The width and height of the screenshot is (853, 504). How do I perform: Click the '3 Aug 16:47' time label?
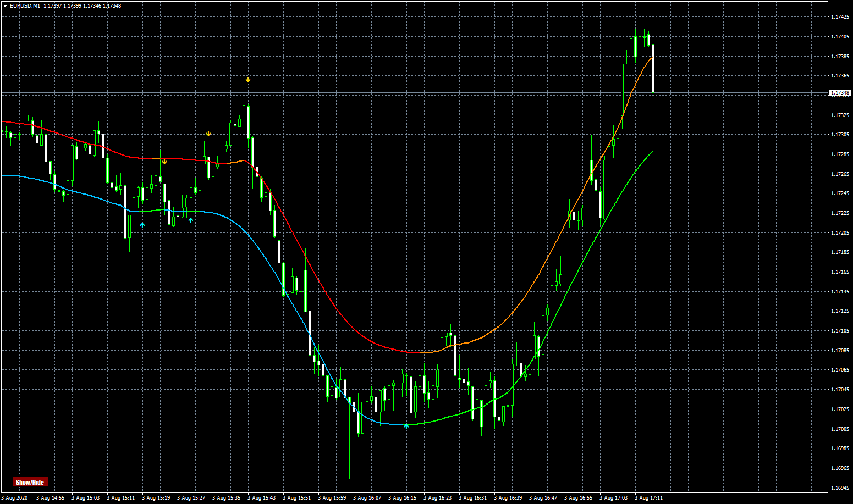click(543, 498)
